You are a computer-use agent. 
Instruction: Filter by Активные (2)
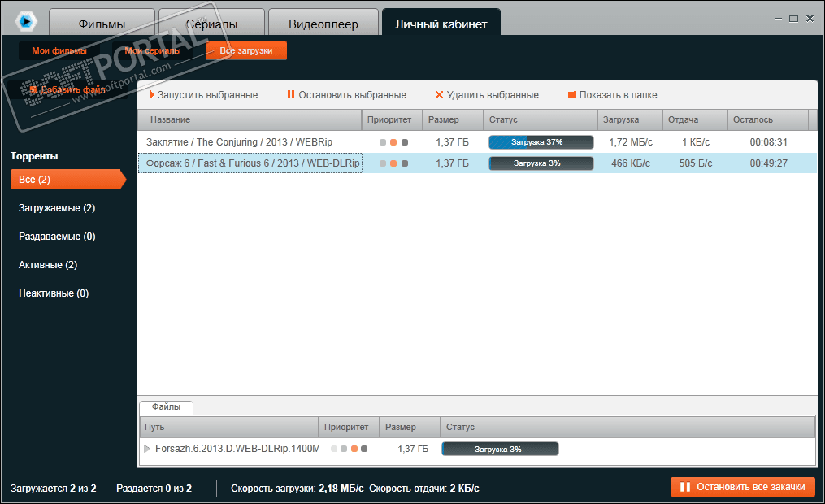point(48,265)
